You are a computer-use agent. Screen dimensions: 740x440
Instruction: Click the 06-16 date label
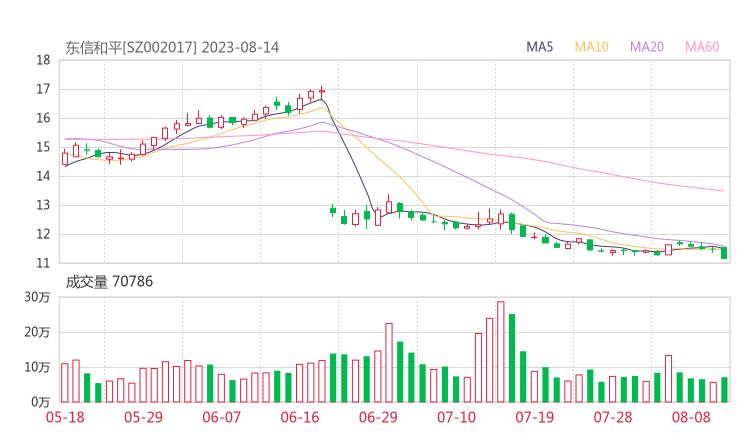300,417
